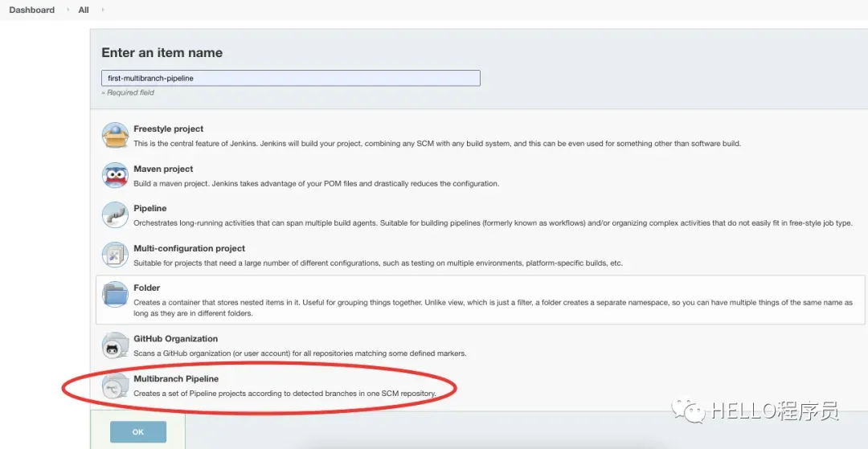Select the GitHub Organization title

(175, 339)
